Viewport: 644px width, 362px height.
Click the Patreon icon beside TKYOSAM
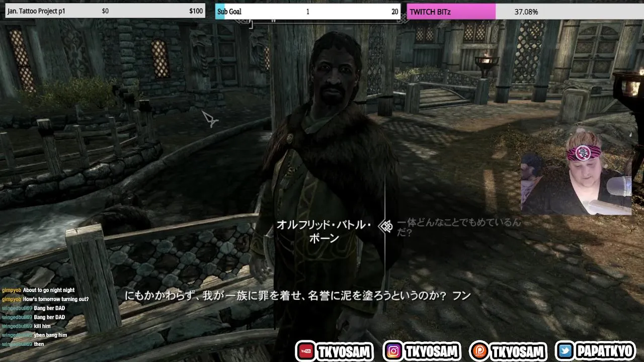coord(479,351)
